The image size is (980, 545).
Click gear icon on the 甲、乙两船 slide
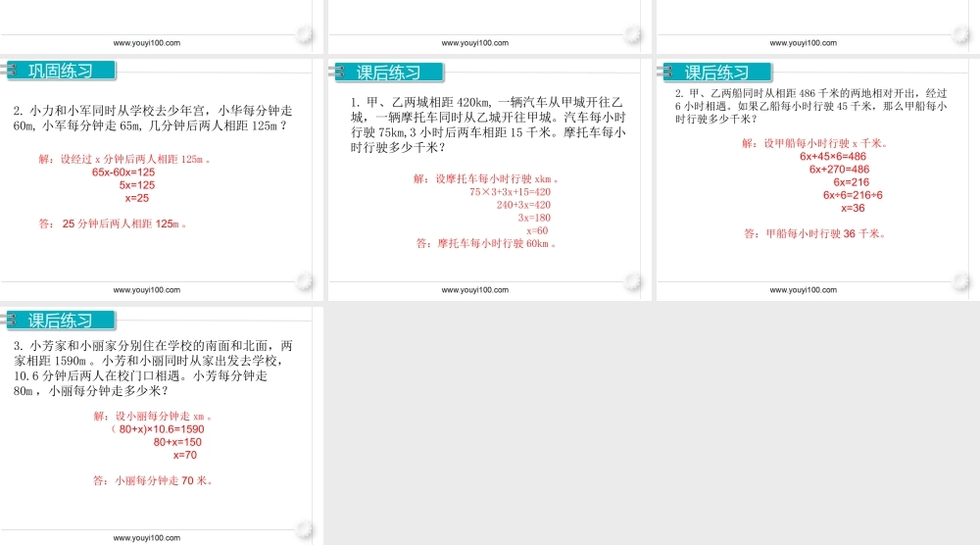pos(961,283)
